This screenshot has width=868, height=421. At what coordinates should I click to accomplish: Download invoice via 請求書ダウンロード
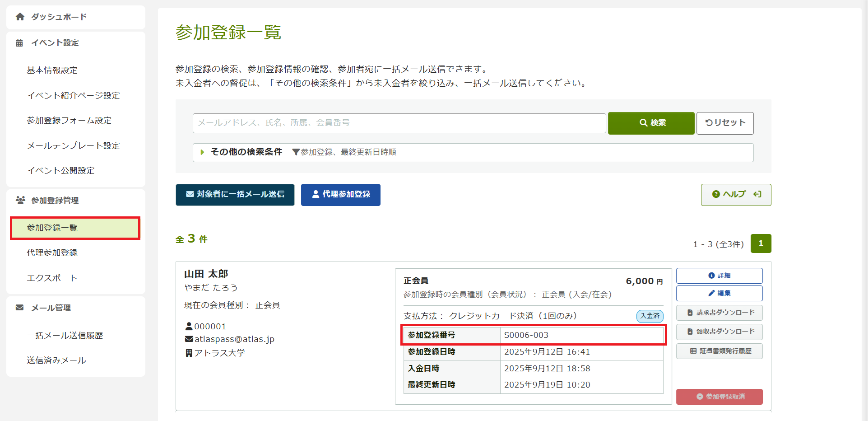(719, 313)
